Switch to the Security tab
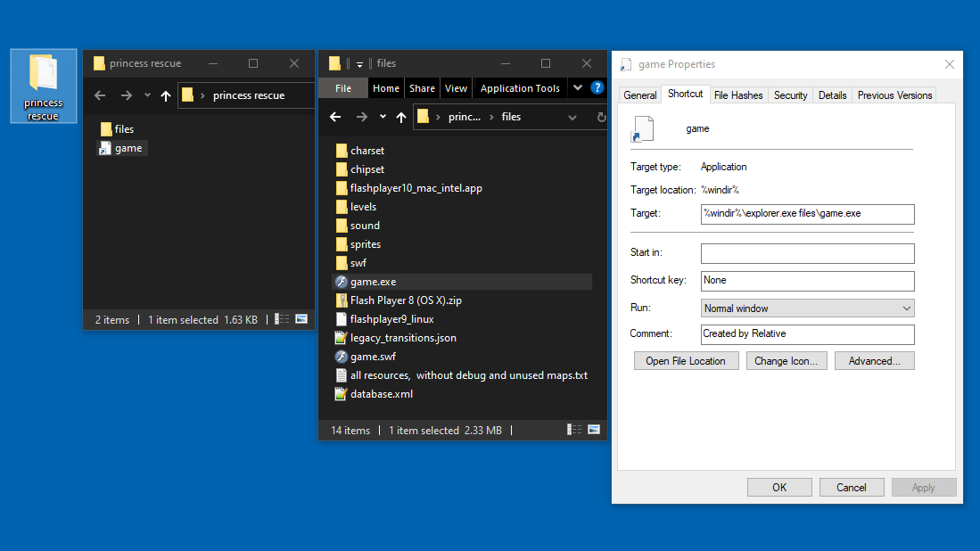Viewport: 980px width, 551px height. 790,95
